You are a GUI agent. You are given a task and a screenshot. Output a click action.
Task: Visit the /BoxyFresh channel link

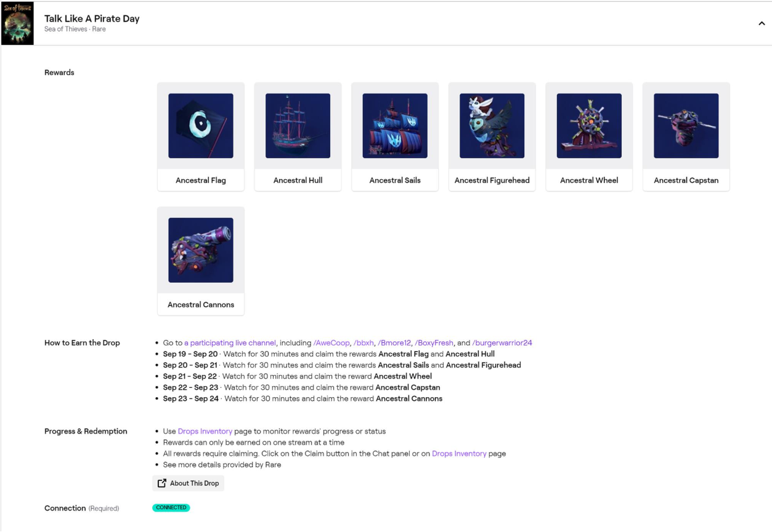click(x=434, y=343)
